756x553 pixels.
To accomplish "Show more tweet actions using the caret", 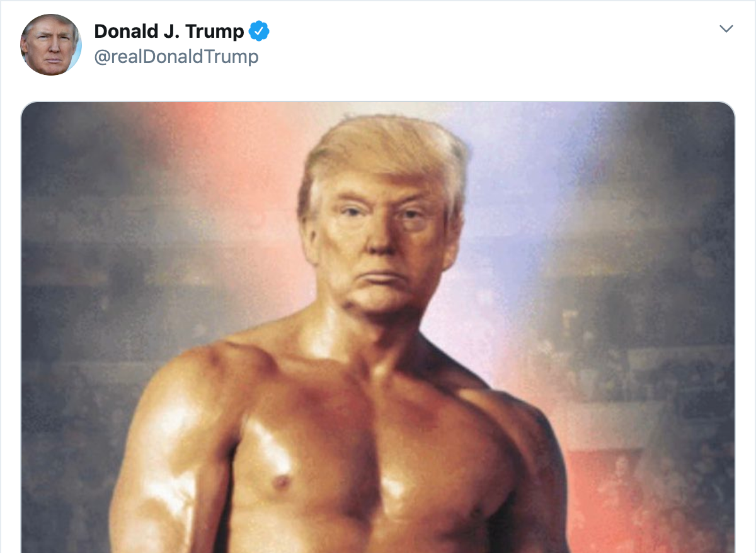I will tap(726, 29).
